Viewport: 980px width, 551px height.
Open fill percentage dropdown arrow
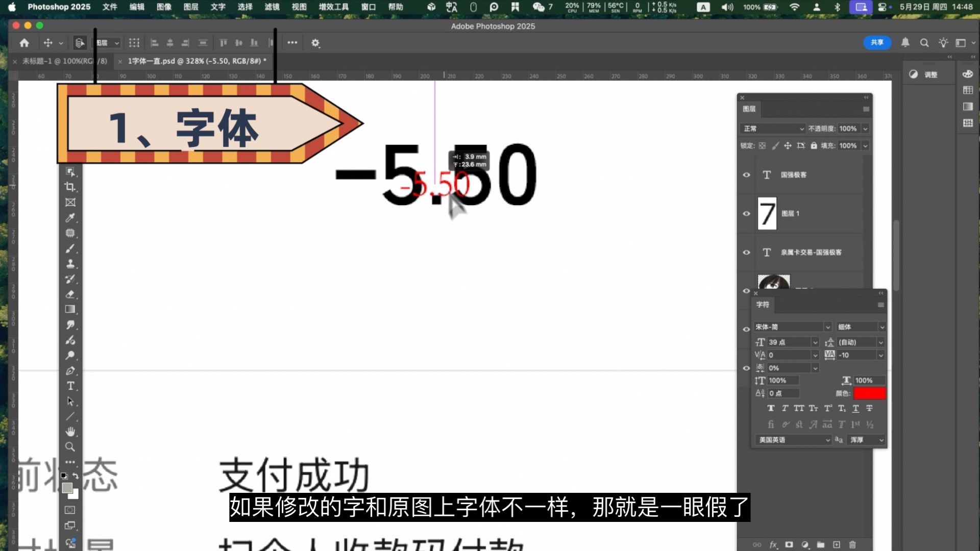pos(865,146)
